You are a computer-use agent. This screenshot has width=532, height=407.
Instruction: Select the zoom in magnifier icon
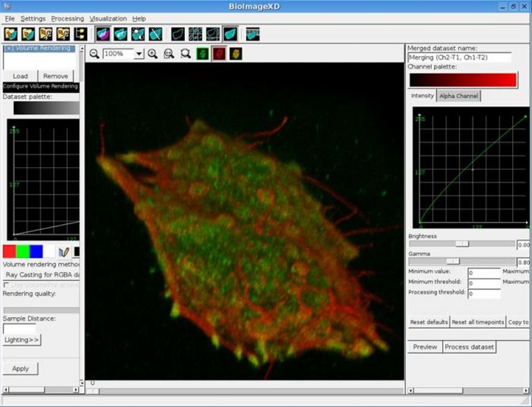152,53
